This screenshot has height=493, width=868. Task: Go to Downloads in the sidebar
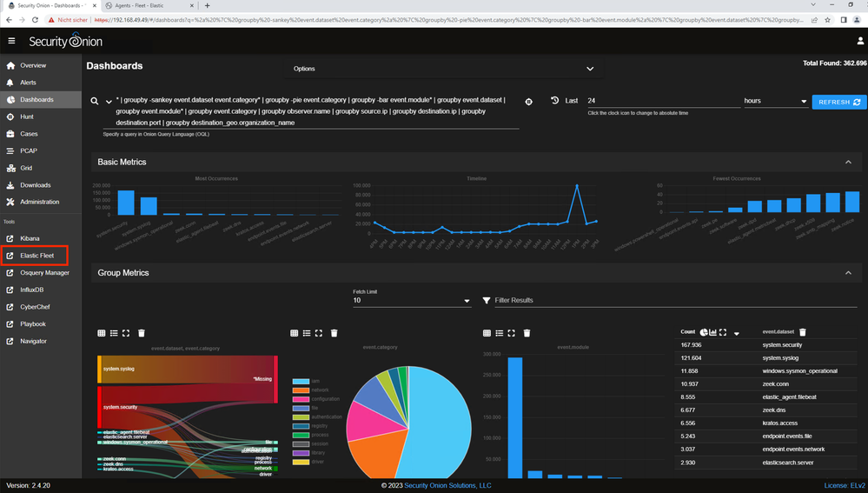click(x=41, y=185)
